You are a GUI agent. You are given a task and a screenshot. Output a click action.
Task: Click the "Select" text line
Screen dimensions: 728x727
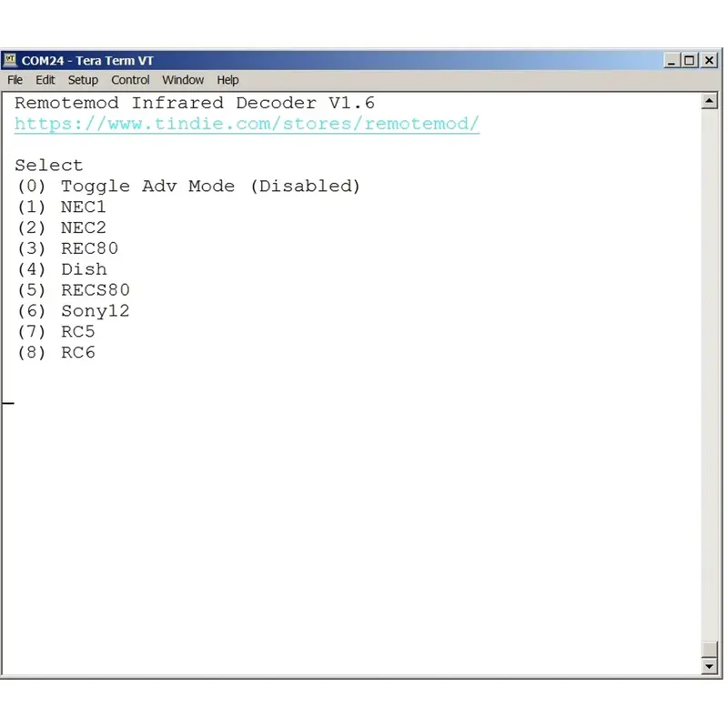(x=49, y=166)
